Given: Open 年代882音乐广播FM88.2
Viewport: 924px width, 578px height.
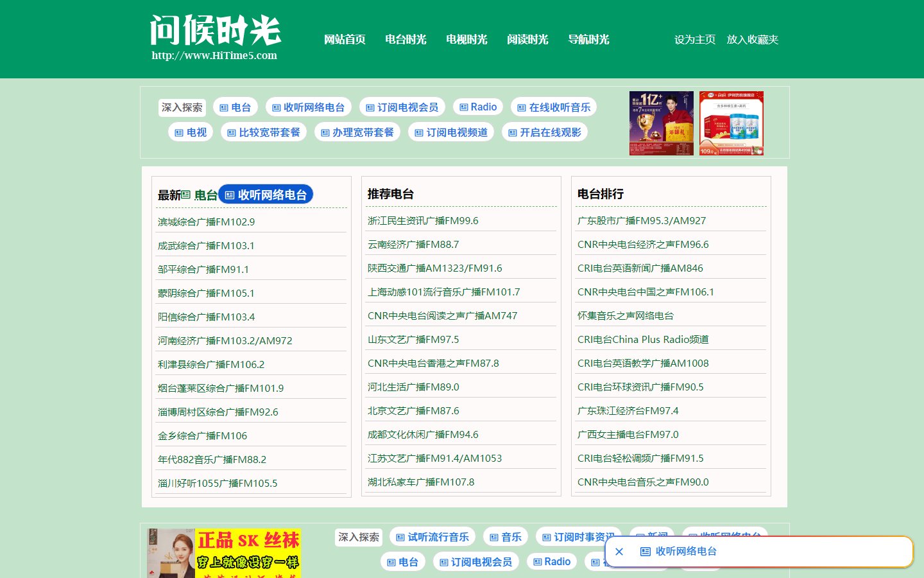Looking at the screenshot, I should pos(212,460).
